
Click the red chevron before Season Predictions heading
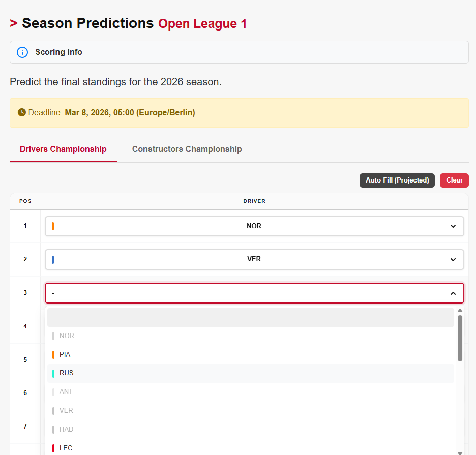coord(13,23)
